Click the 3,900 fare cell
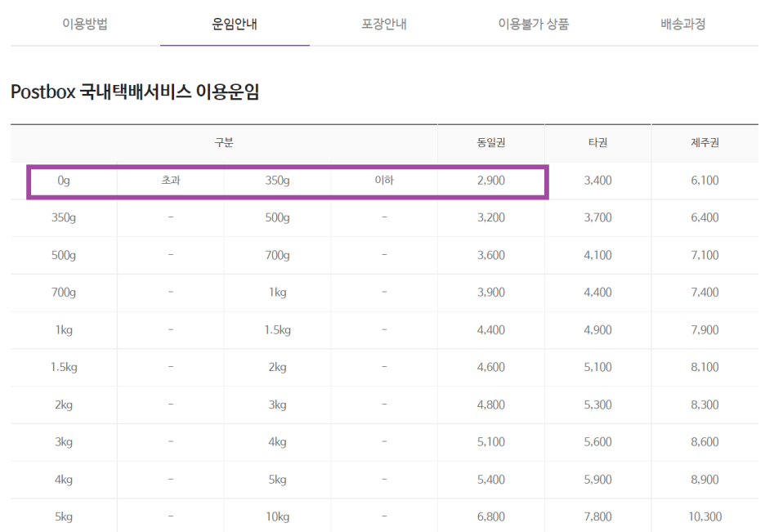Image resolution: width=765 pixels, height=532 pixels. pos(491,293)
